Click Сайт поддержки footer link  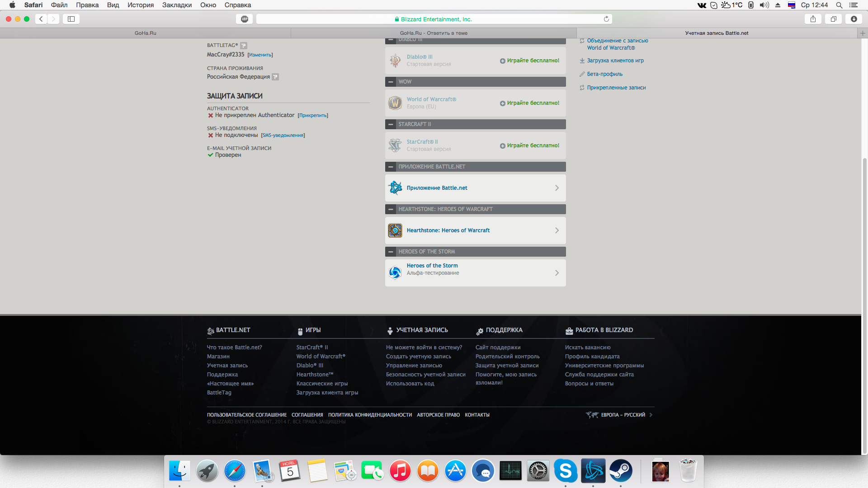click(498, 347)
